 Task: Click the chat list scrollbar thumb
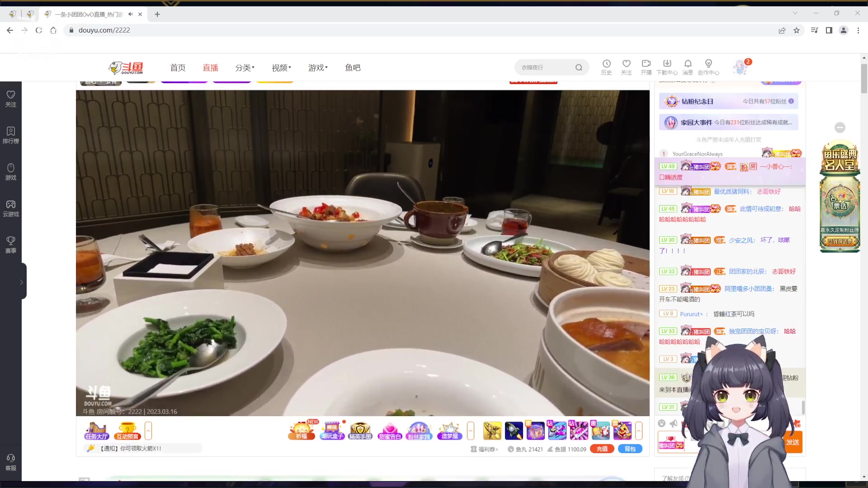click(803, 407)
